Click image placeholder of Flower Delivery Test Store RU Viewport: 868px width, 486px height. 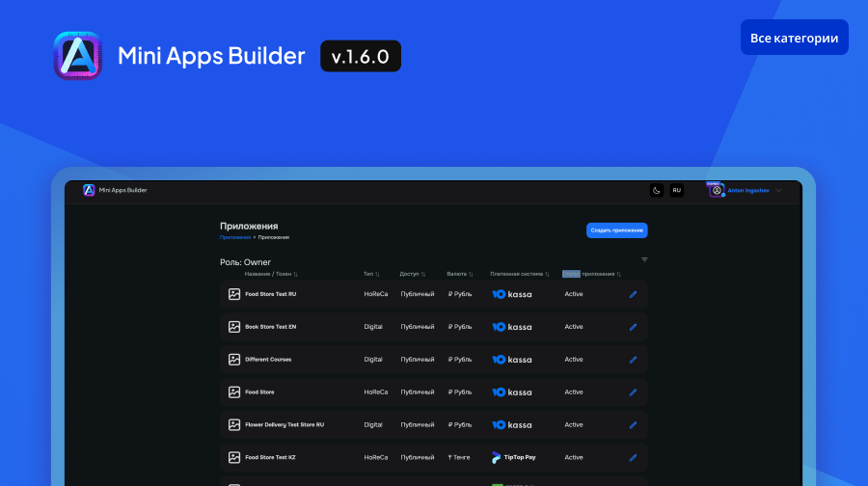[234, 425]
